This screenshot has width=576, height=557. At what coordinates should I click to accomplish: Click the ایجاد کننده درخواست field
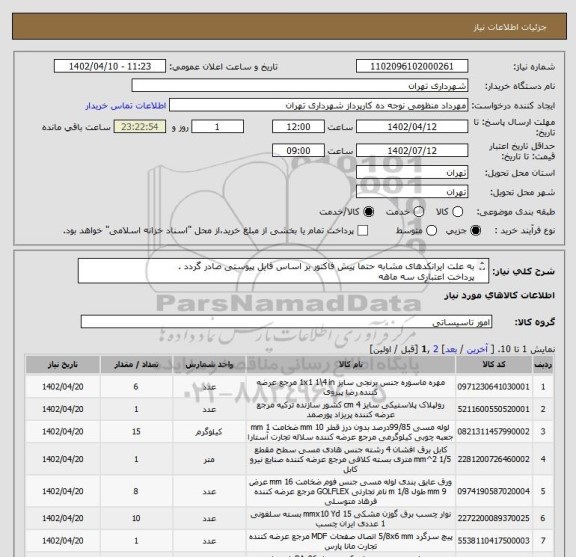click(x=318, y=105)
